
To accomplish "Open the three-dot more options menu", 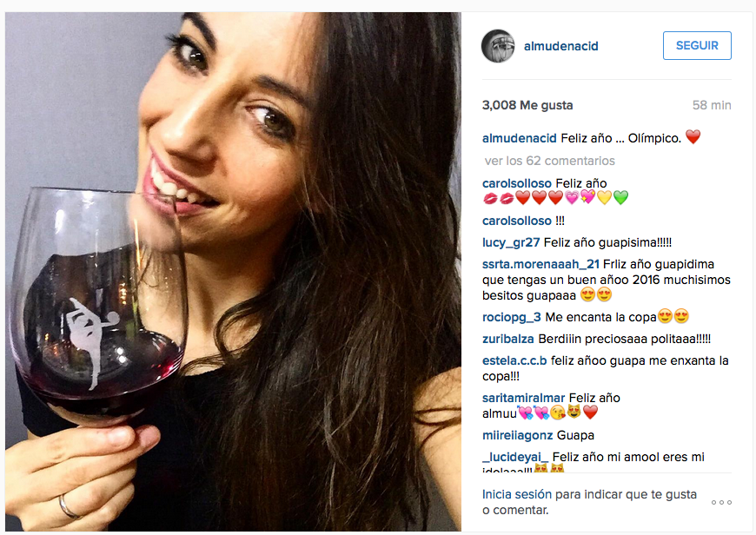I will click(721, 502).
